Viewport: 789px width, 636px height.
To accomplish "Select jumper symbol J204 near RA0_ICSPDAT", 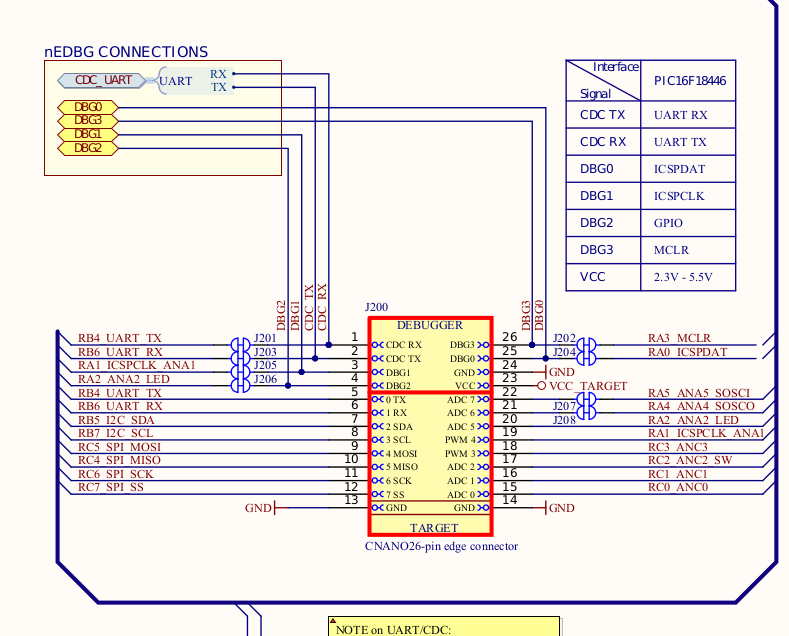I will coord(586,359).
